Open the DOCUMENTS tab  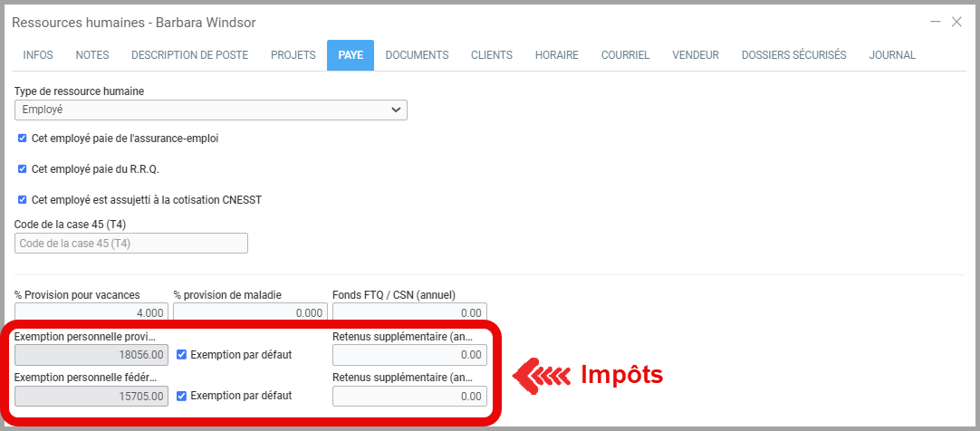(x=417, y=55)
